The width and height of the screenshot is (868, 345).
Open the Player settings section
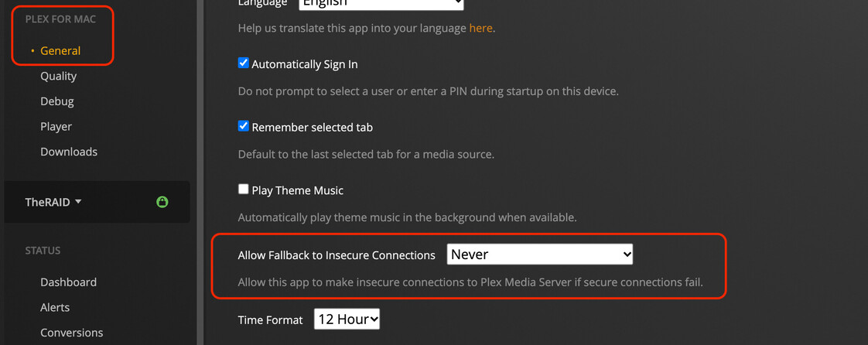pos(56,127)
